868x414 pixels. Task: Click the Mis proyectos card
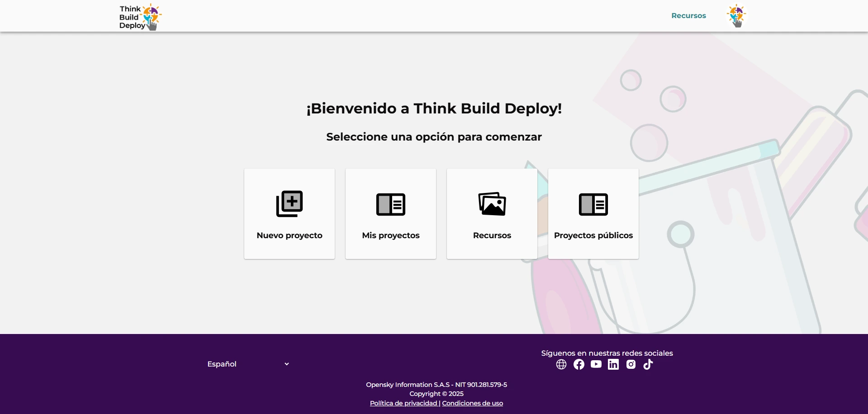click(x=390, y=213)
